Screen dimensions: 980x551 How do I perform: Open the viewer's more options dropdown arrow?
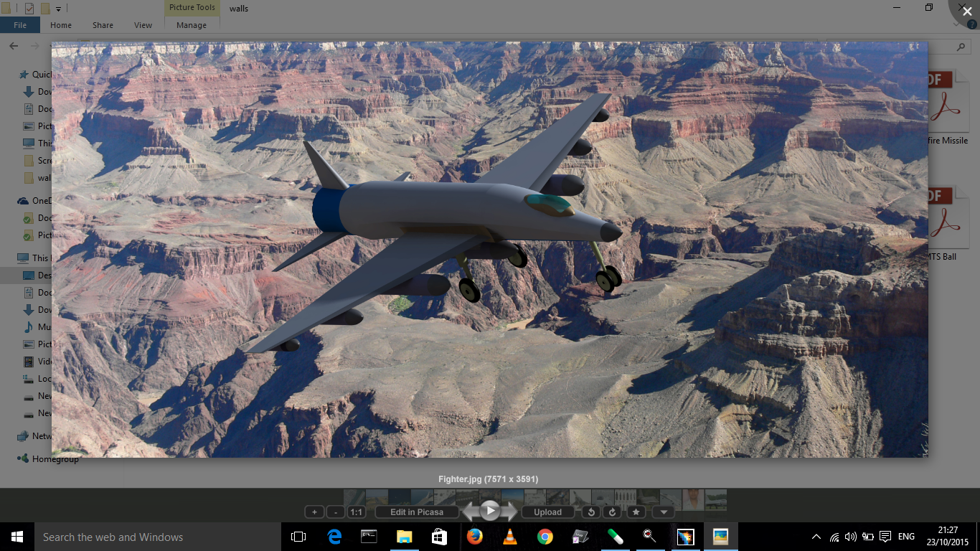[664, 512]
